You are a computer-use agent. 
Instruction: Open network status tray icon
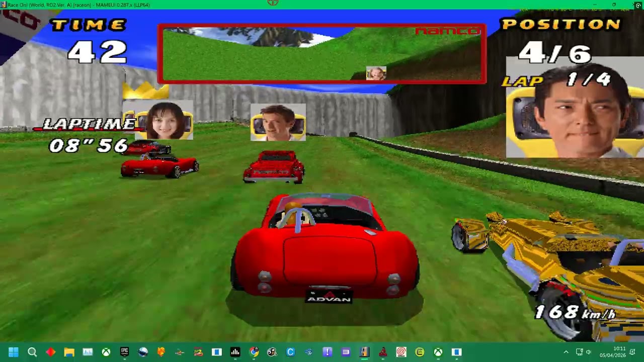pos(579,352)
